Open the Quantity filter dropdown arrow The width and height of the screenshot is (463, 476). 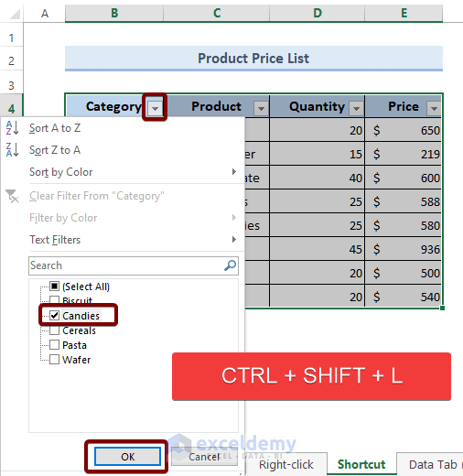[356, 108]
